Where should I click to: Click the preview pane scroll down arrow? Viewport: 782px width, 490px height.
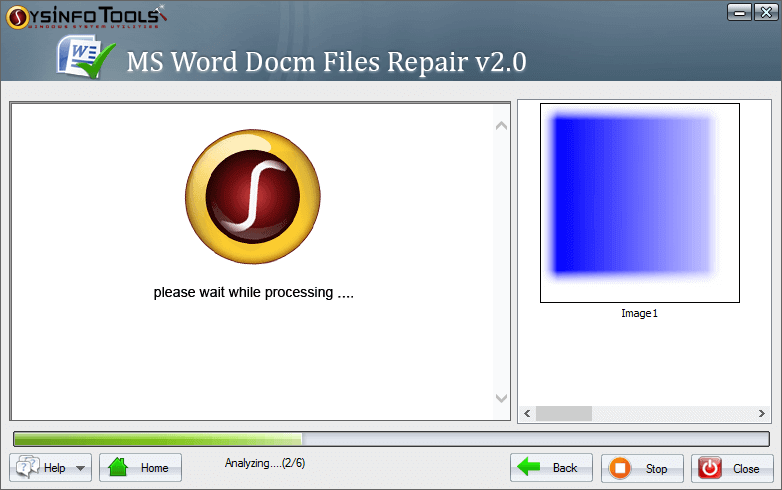[x=501, y=398]
